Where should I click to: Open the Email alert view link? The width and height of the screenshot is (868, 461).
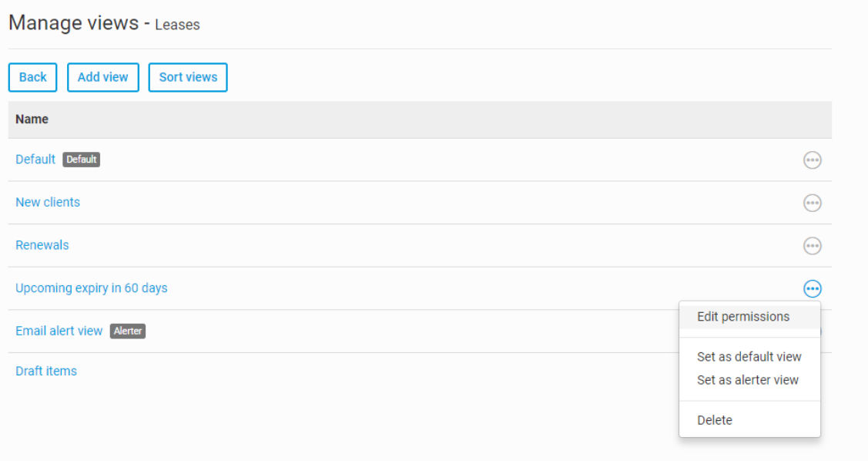[59, 331]
